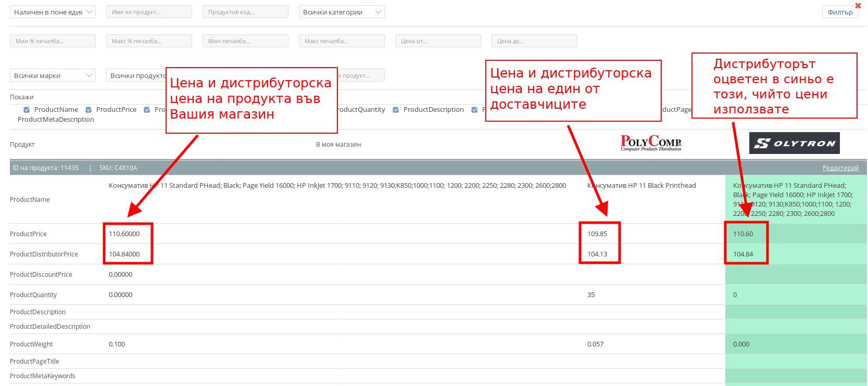The image size is (868, 386).
Task: Select the 'Цена от' price field
Action: 438,41
